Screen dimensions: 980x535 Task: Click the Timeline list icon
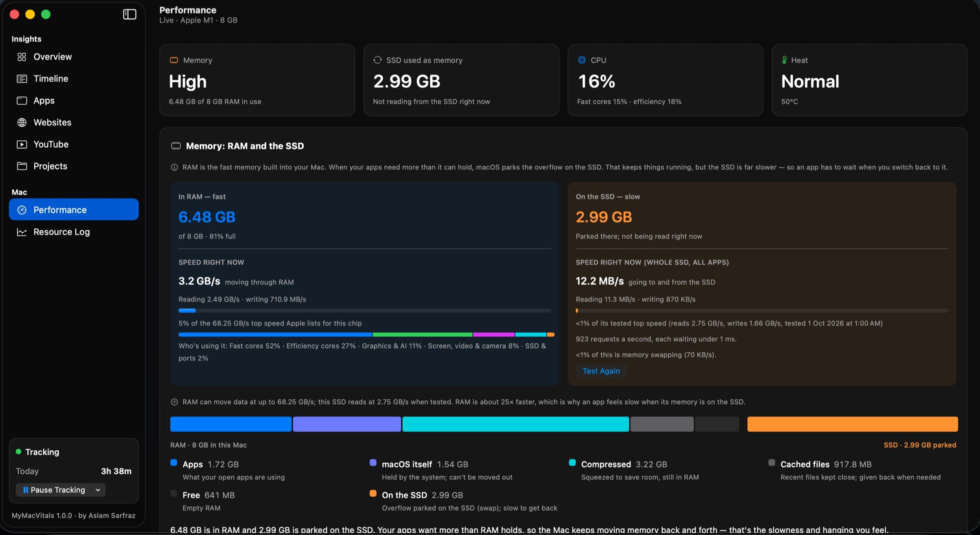pos(22,79)
